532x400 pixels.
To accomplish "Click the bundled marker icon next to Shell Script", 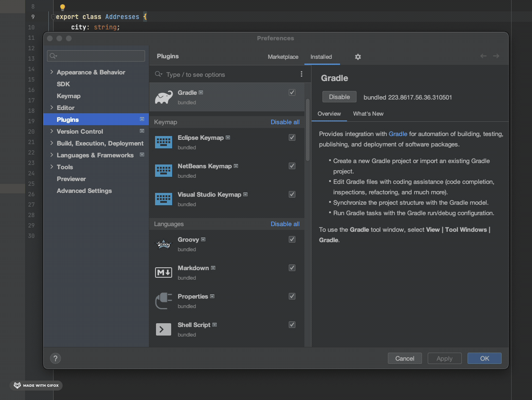I will (x=214, y=325).
